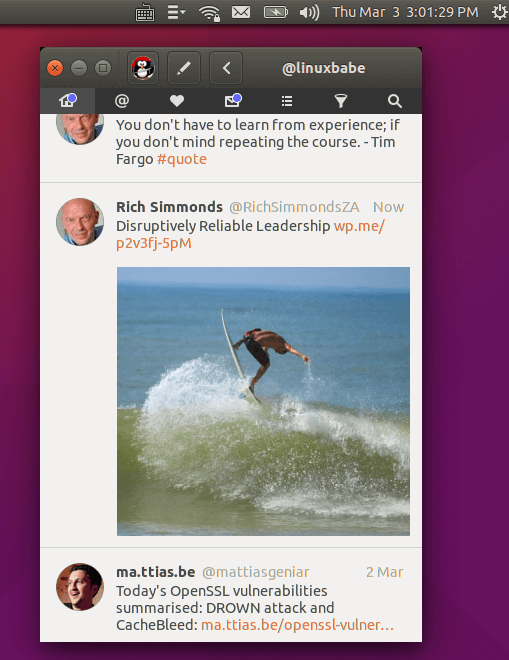Click the back arrow button
The image size is (509, 660).
point(226,68)
